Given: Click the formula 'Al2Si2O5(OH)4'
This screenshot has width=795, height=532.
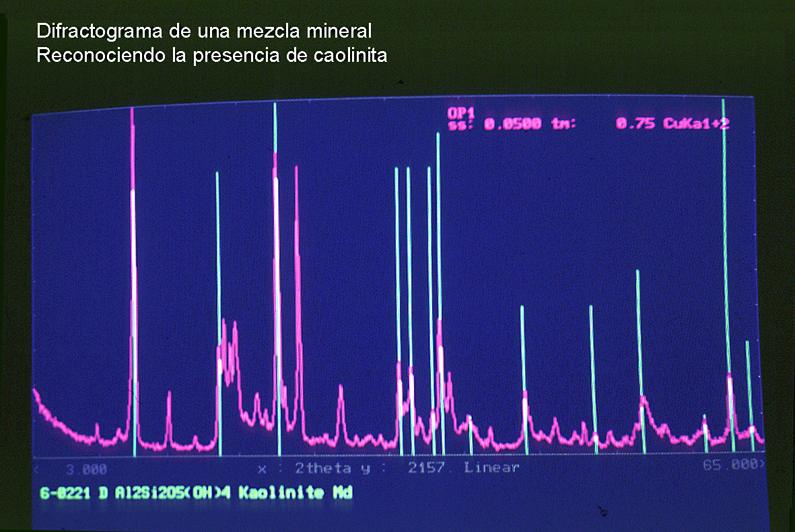Looking at the screenshot, I should pyautogui.click(x=172, y=493).
